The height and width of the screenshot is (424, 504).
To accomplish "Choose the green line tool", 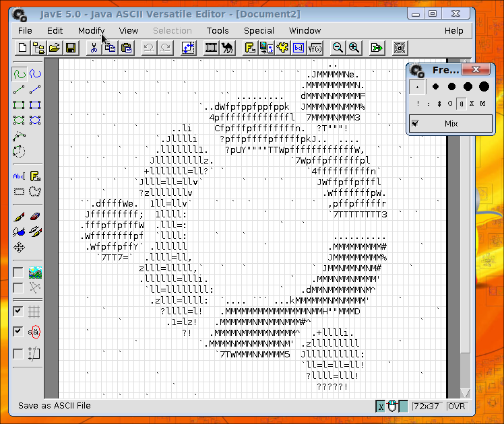I will tap(20, 90).
